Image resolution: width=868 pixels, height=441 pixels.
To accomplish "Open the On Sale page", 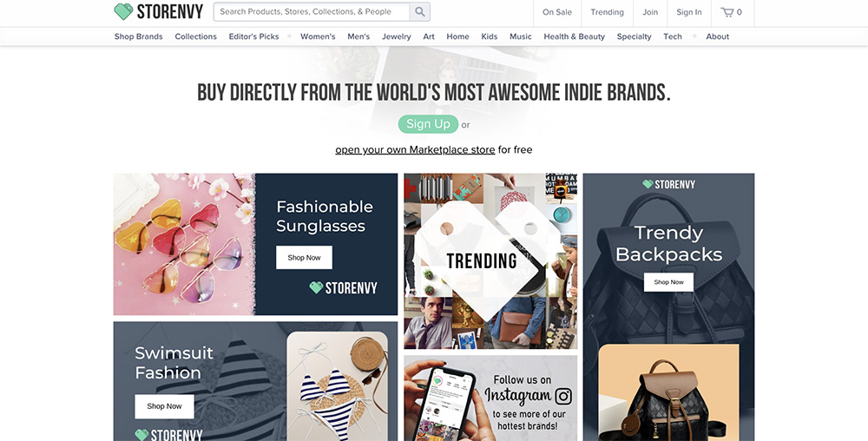I will tap(557, 12).
